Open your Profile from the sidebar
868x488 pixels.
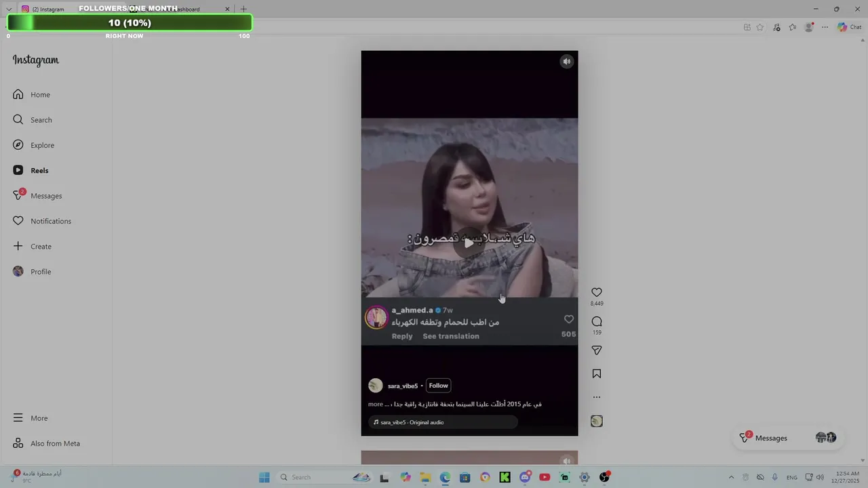32,272
